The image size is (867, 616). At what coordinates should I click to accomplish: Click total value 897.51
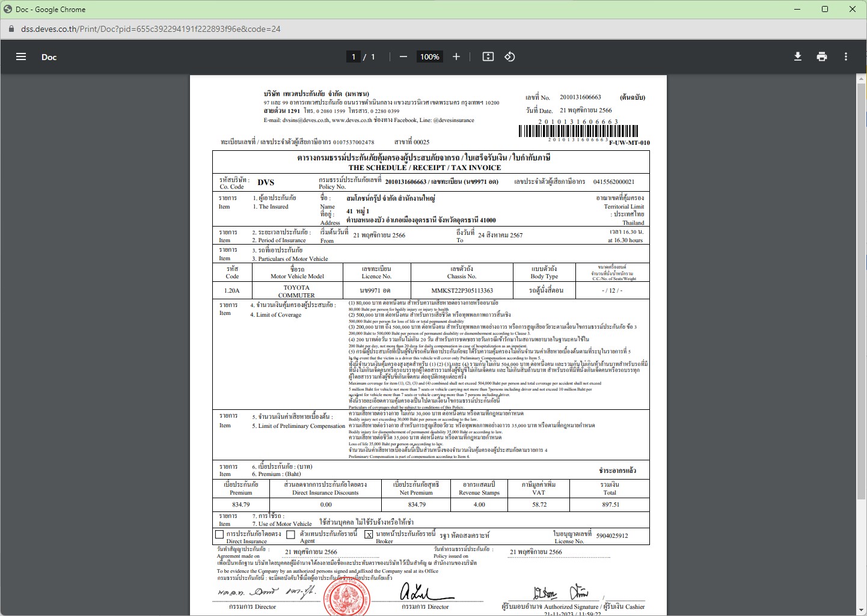(610, 504)
